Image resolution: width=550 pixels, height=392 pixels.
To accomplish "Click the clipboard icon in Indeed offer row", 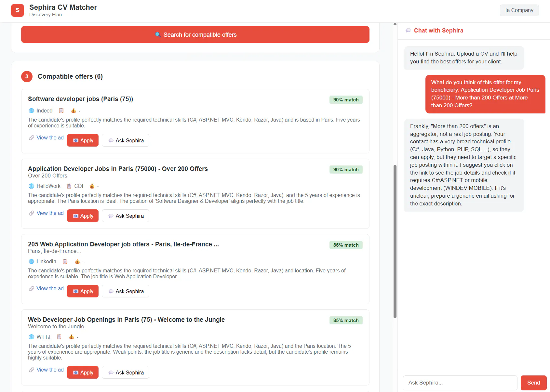I will (61, 111).
